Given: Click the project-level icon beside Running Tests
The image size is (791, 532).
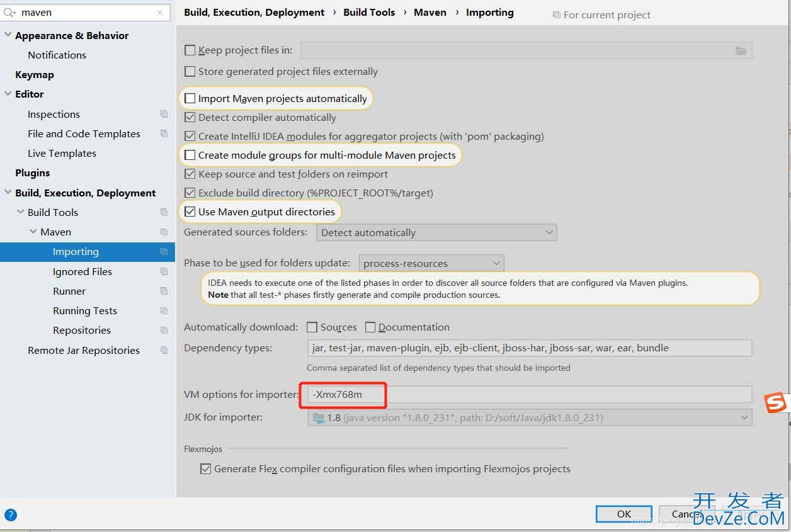Looking at the screenshot, I should (x=164, y=310).
